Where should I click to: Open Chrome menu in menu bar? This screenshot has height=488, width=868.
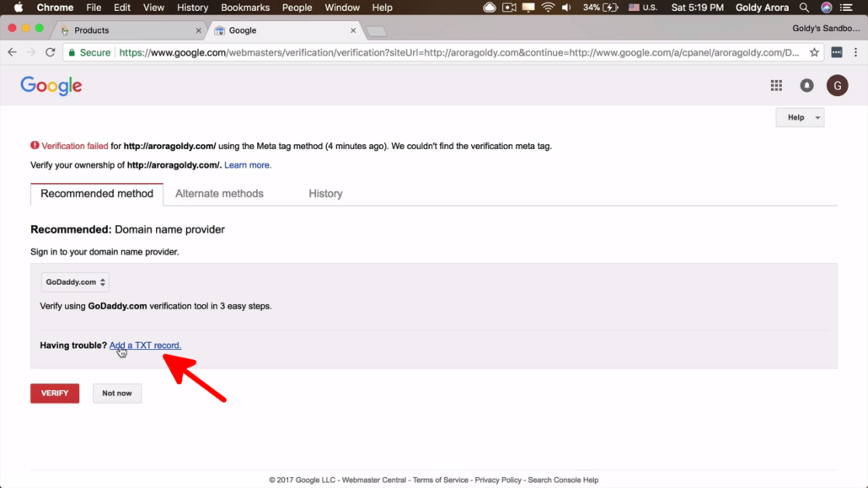click(55, 8)
